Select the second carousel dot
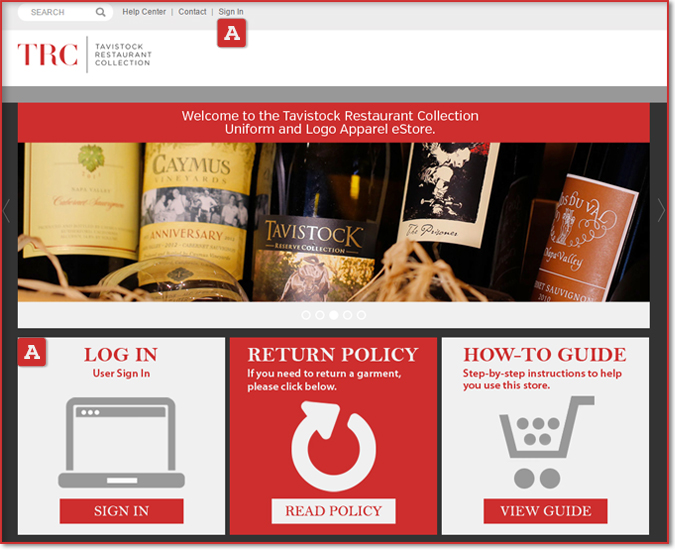675x550 pixels. coord(320,315)
